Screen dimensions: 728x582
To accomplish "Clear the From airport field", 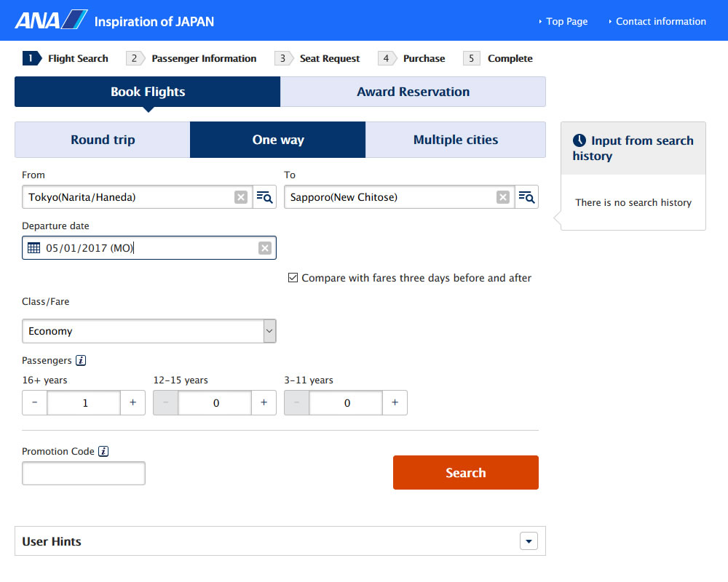I will 241,197.
